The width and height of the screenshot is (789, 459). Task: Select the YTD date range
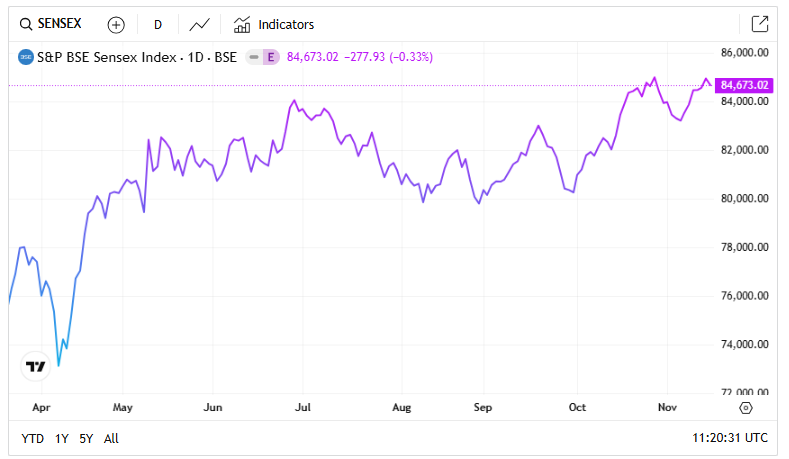point(32,438)
